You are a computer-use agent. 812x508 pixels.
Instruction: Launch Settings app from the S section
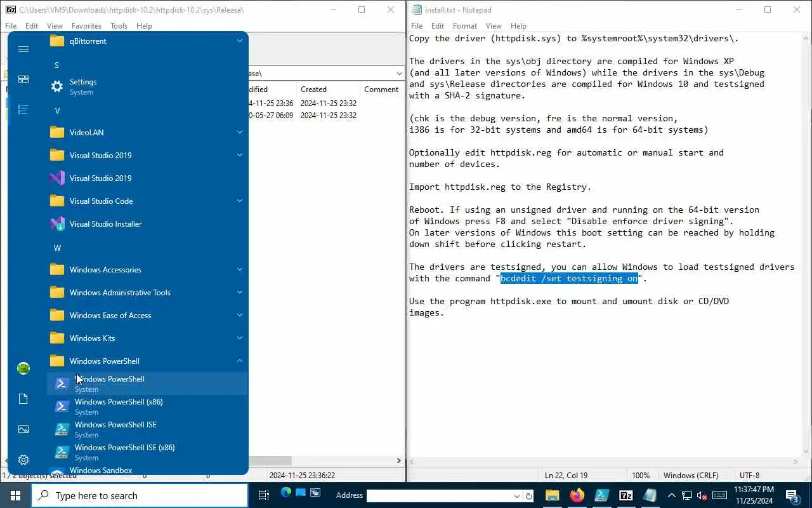(147, 86)
